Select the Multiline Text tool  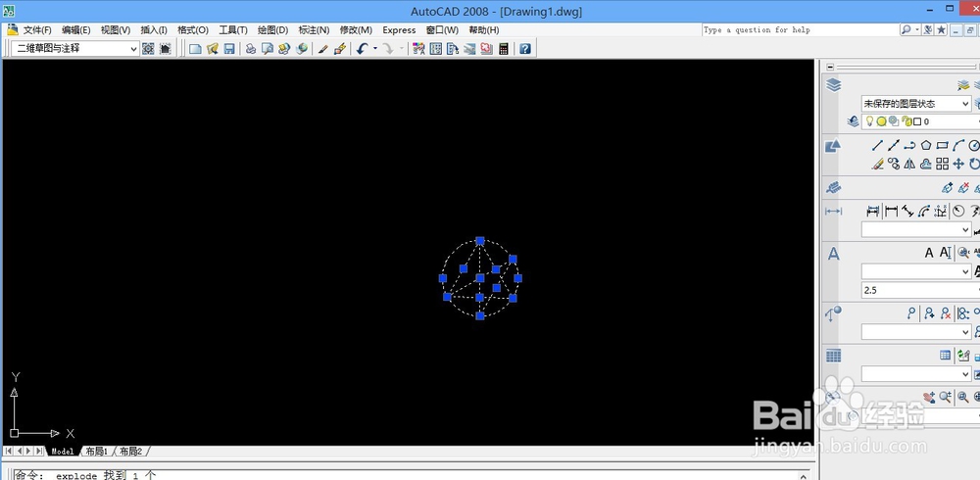click(929, 253)
